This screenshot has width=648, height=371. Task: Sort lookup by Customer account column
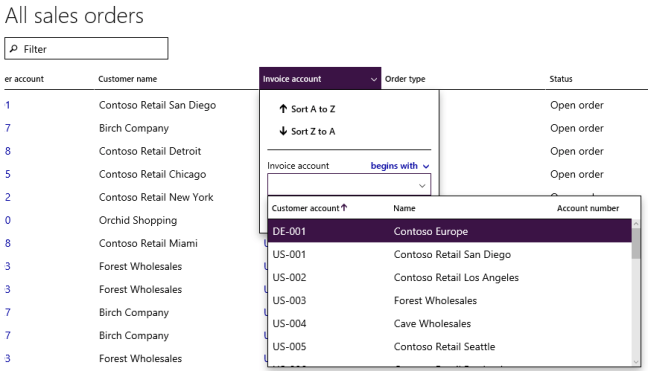pyautogui.click(x=310, y=208)
